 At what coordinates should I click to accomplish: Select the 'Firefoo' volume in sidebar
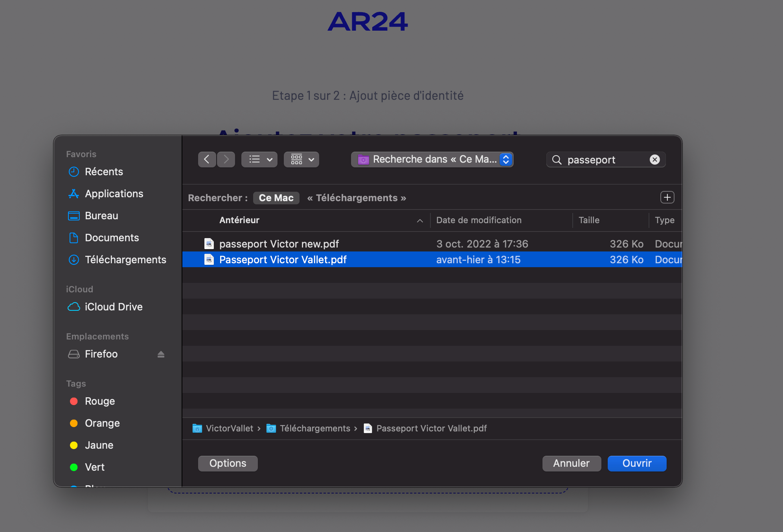coord(101,354)
